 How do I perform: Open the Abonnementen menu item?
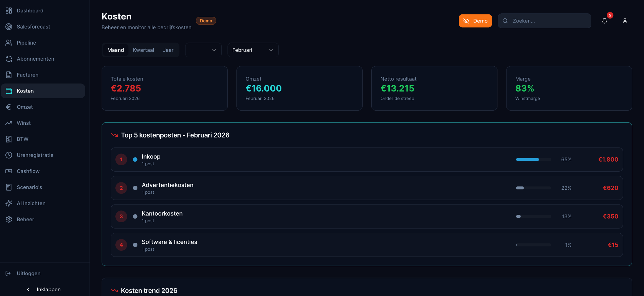coord(43,59)
